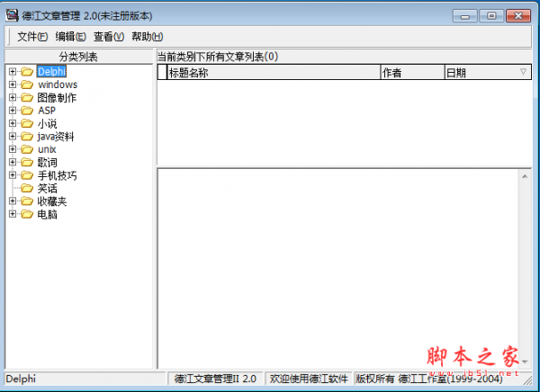
Task: Select the windows category label
Action: 58,85
